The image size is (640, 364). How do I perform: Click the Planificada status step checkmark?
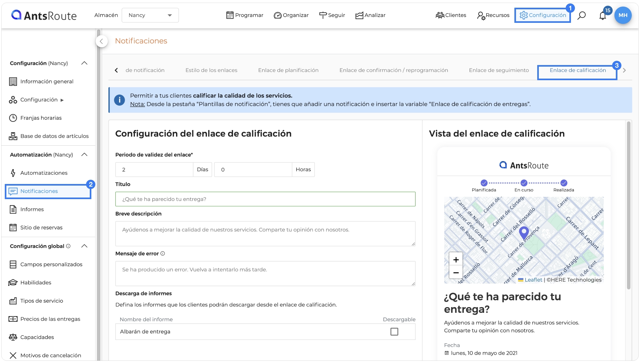pos(484,183)
